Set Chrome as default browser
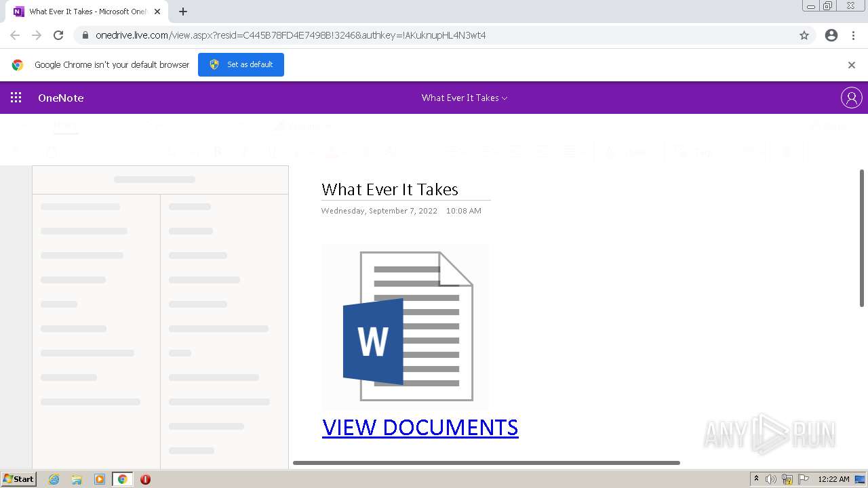 (x=241, y=64)
